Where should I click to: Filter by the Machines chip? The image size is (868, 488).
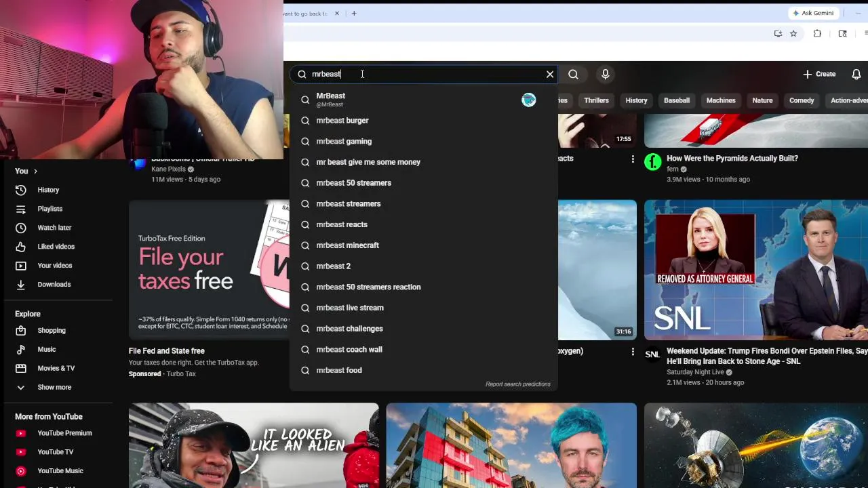pyautogui.click(x=721, y=100)
